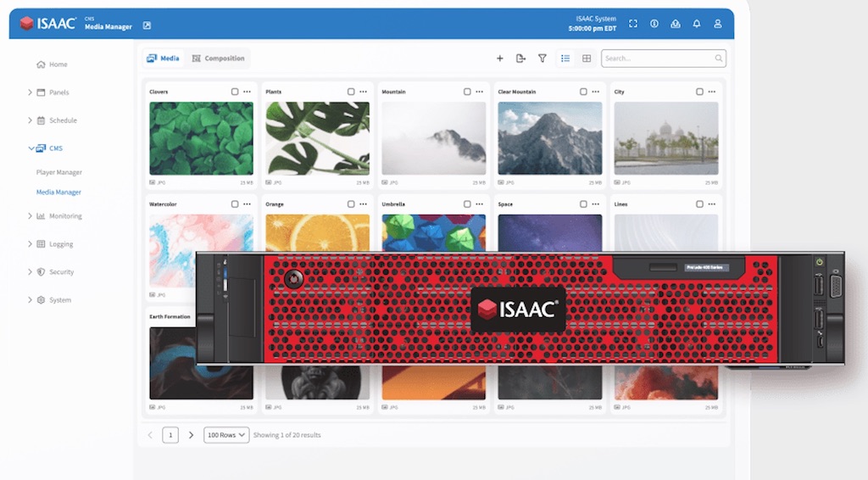Tick the checkbox on Mountain card
This screenshot has height=480, width=868.
467,92
